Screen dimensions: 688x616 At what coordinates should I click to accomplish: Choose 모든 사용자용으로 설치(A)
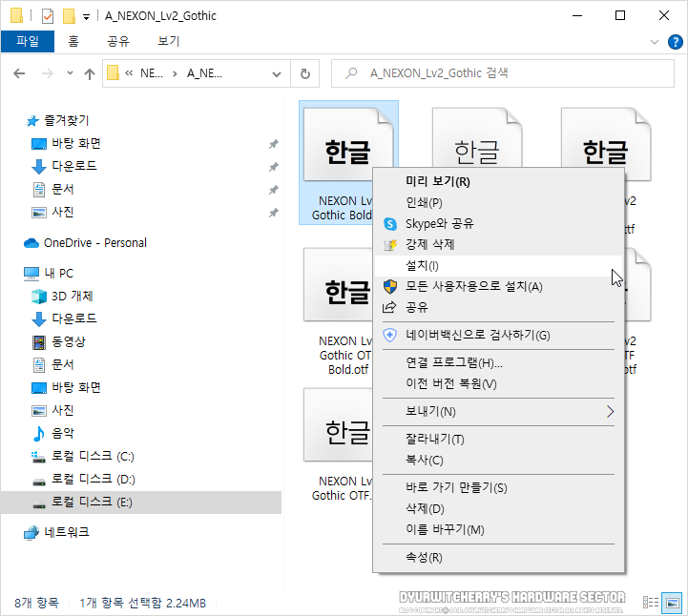[498, 287]
